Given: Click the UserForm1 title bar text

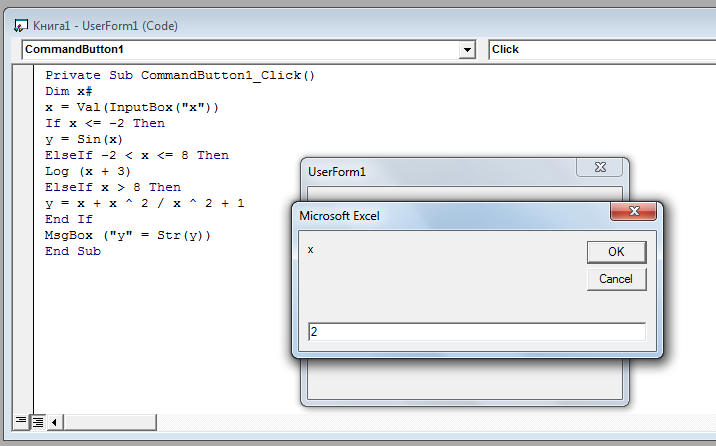Looking at the screenshot, I should (x=337, y=172).
